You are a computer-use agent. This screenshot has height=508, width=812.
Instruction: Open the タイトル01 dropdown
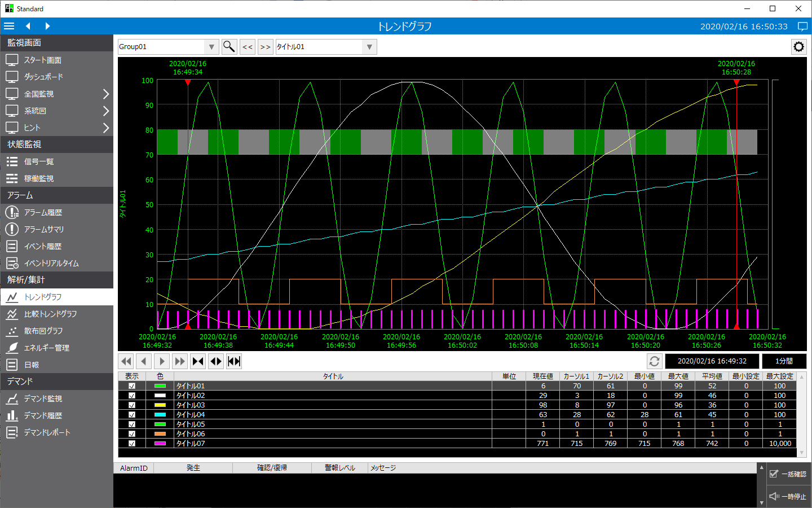coord(369,47)
